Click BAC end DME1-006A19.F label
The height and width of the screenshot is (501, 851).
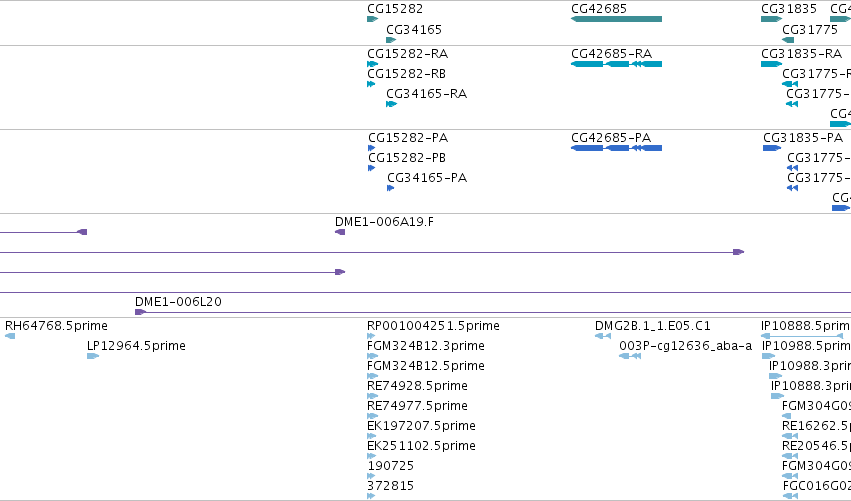click(x=384, y=222)
